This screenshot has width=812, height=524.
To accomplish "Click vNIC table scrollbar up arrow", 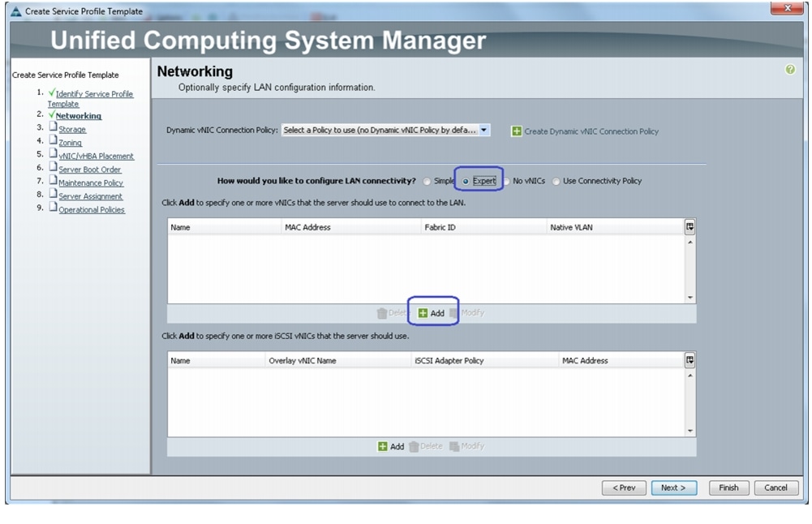I will [690, 242].
